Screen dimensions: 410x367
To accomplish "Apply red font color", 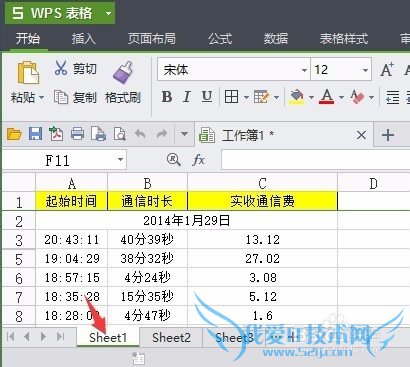I will 327,97.
